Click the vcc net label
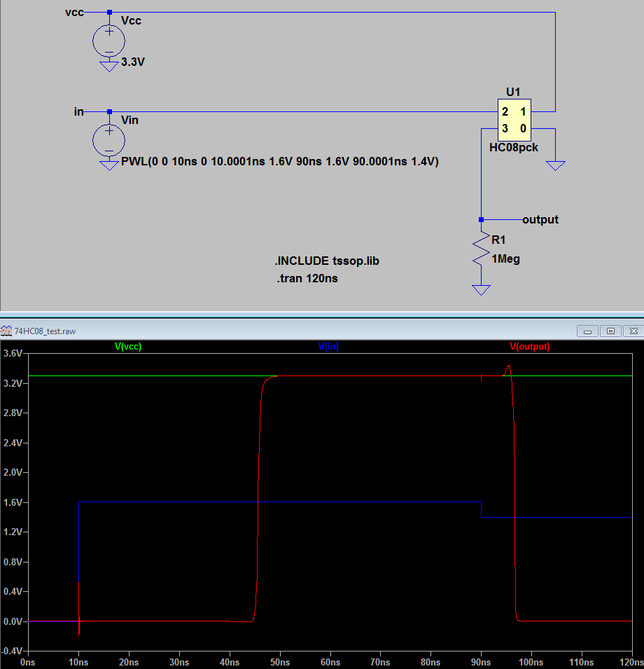The width and height of the screenshot is (644, 669). pos(74,13)
